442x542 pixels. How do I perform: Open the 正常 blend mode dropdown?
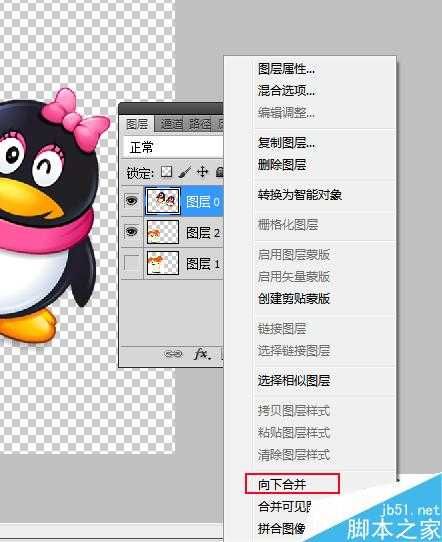[x=173, y=147]
